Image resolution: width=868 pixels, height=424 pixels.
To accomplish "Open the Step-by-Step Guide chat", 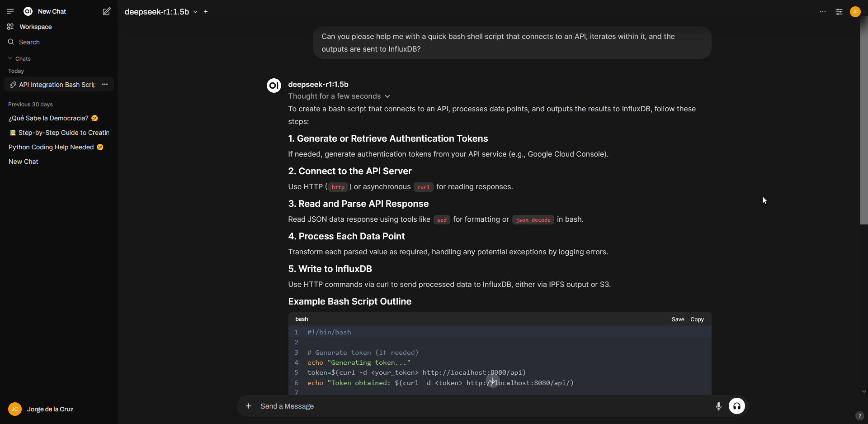I will pos(59,133).
